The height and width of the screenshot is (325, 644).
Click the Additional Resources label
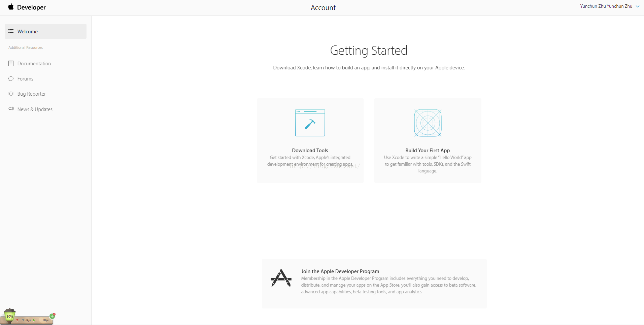[26, 47]
